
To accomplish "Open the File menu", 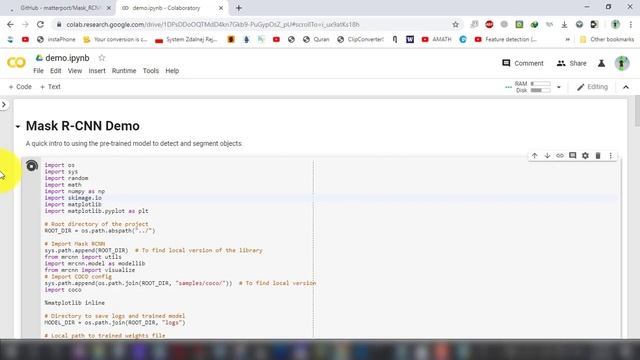I will click(x=38, y=71).
